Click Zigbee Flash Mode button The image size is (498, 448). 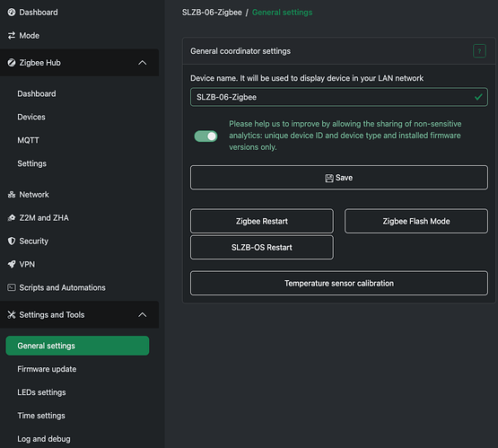tap(416, 221)
